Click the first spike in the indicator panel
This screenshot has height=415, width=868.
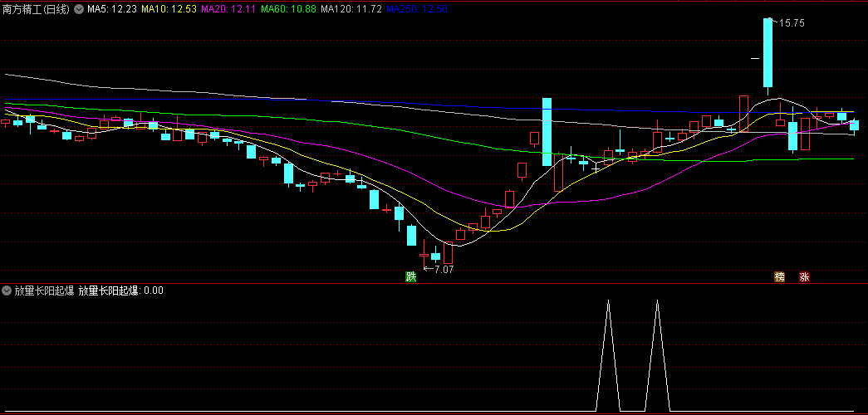pyautogui.click(x=608, y=355)
